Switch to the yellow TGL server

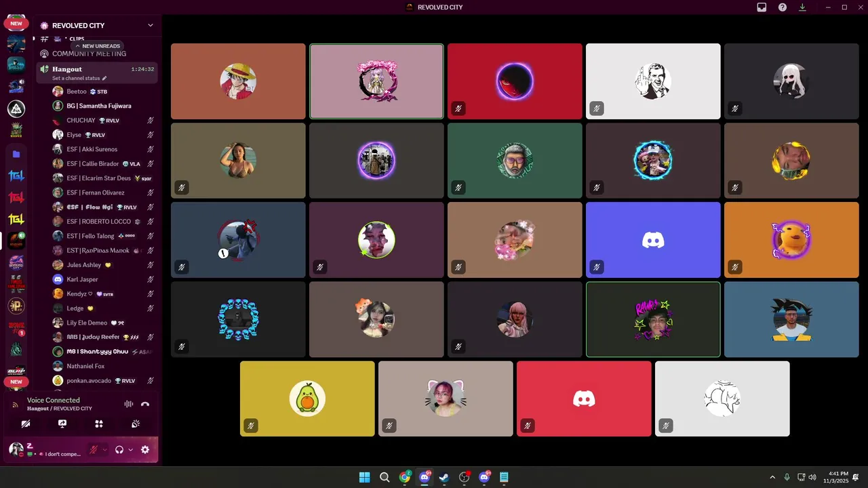pos(16,219)
